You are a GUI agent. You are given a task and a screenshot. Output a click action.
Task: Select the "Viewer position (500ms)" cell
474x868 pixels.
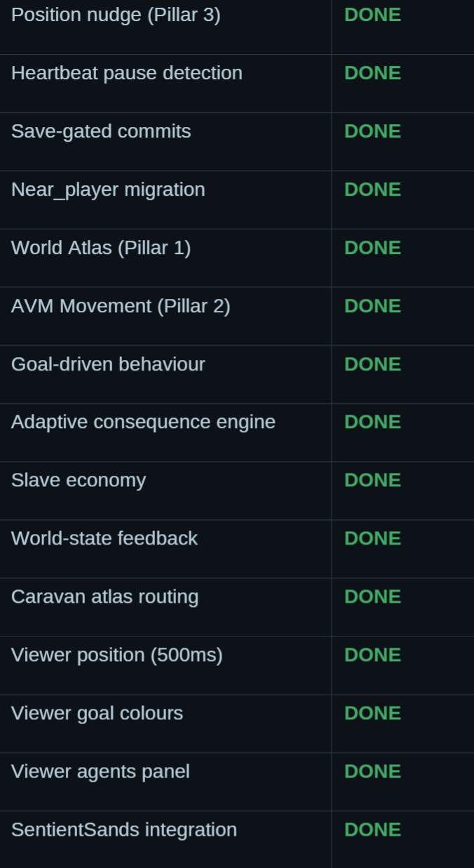click(117, 655)
